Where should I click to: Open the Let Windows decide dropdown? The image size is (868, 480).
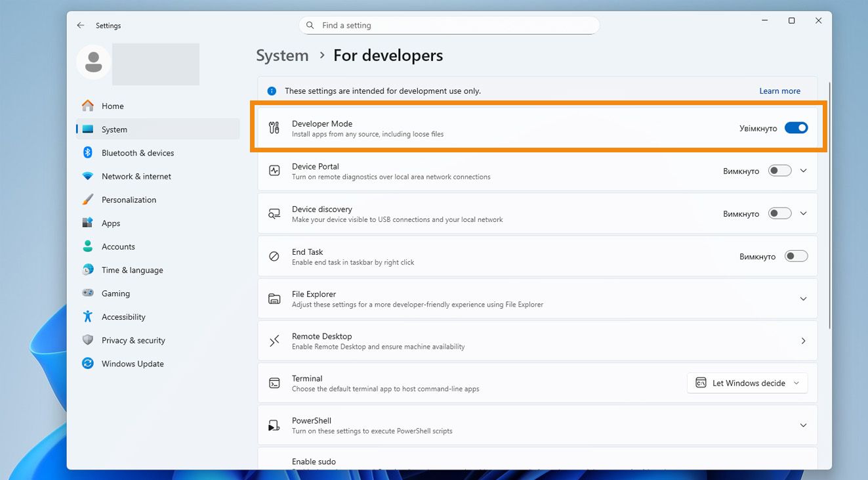coord(747,383)
